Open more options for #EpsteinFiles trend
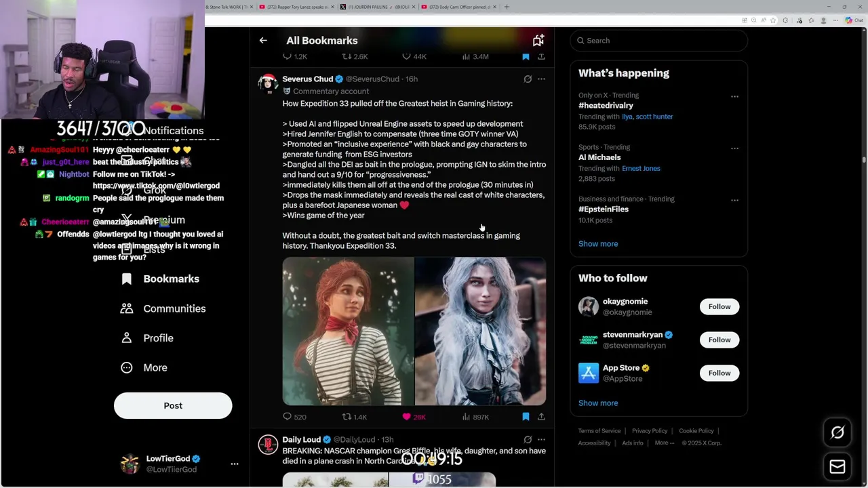Screen dimensions: 868x488 click(x=734, y=201)
